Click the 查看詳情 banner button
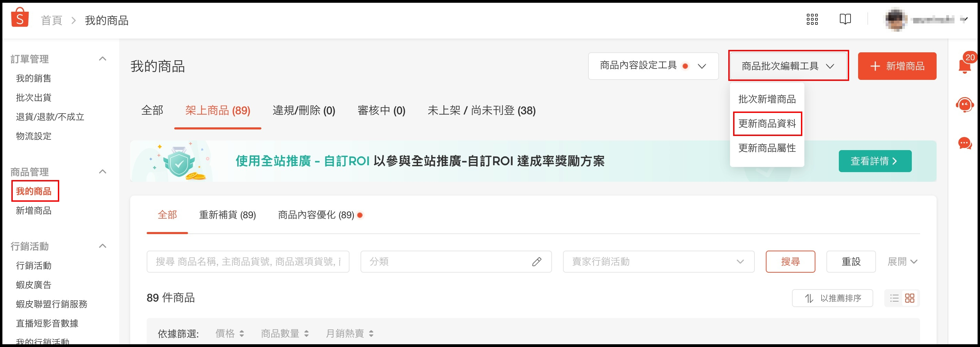This screenshot has width=980, height=347. click(875, 161)
